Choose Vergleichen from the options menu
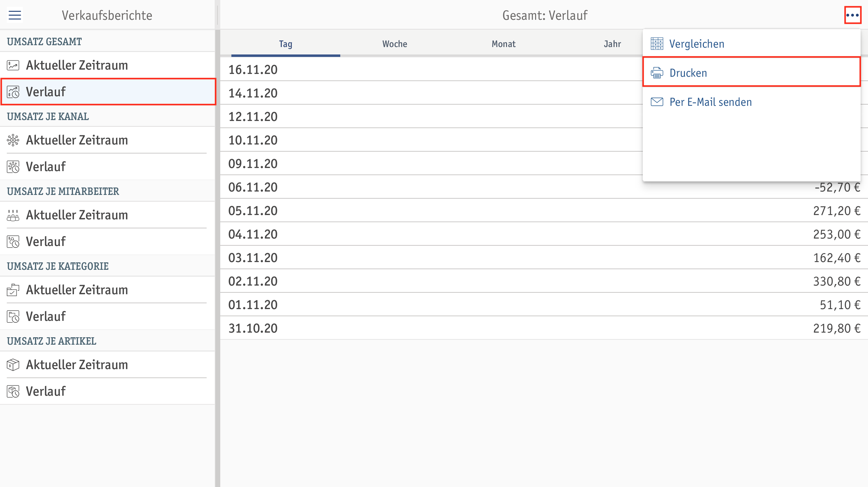This screenshot has width=868, height=487. click(751, 44)
